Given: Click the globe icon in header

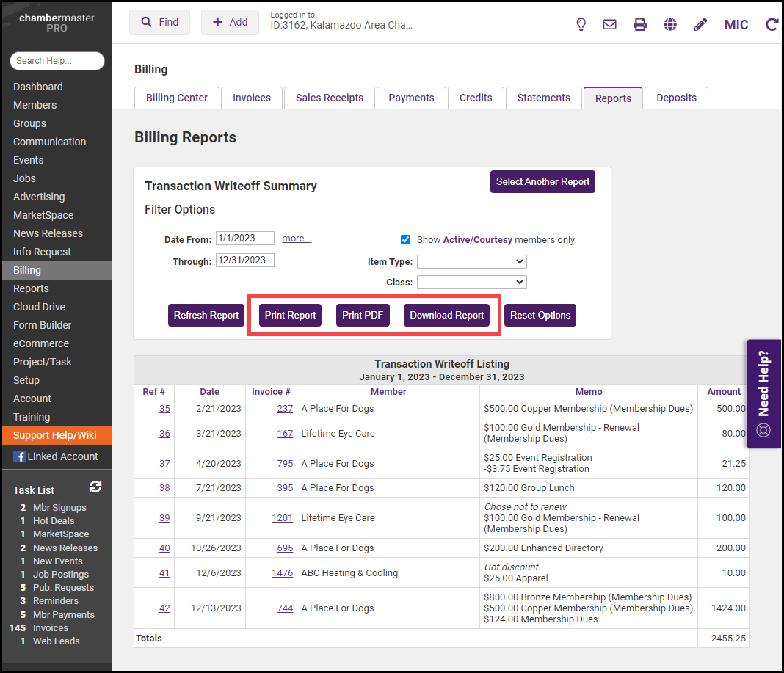Looking at the screenshot, I should pyautogui.click(x=669, y=24).
